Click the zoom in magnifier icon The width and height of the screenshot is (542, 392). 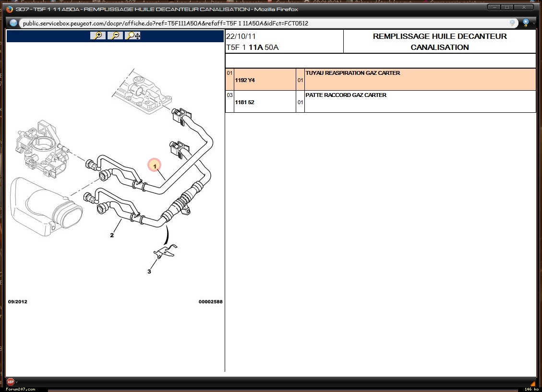click(97, 36)
